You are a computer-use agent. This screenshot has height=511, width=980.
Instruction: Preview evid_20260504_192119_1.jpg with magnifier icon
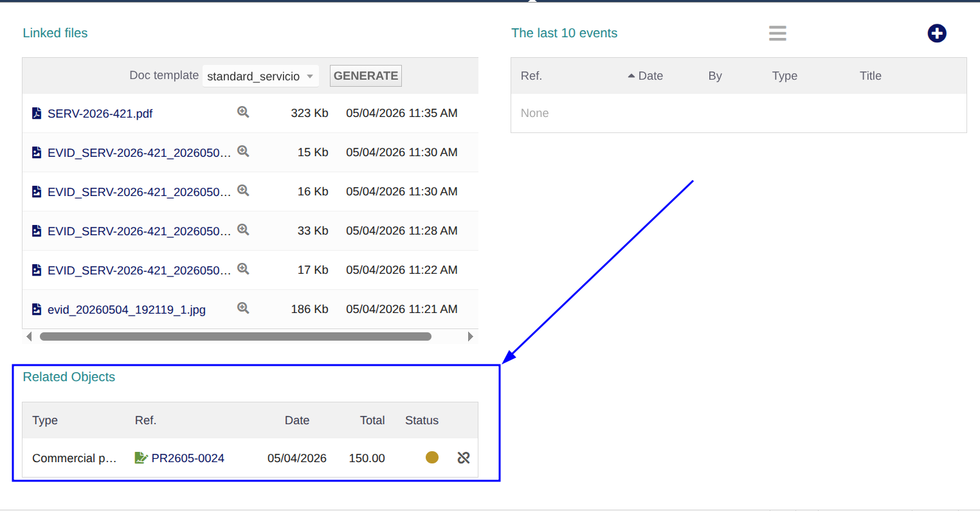click(243, 308)
